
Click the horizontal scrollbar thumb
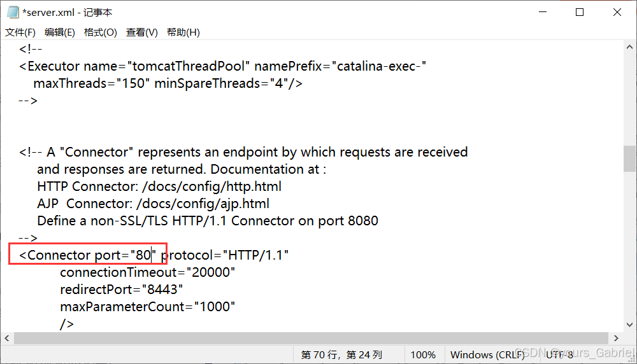pyautogui.click(x=306, y=338)
